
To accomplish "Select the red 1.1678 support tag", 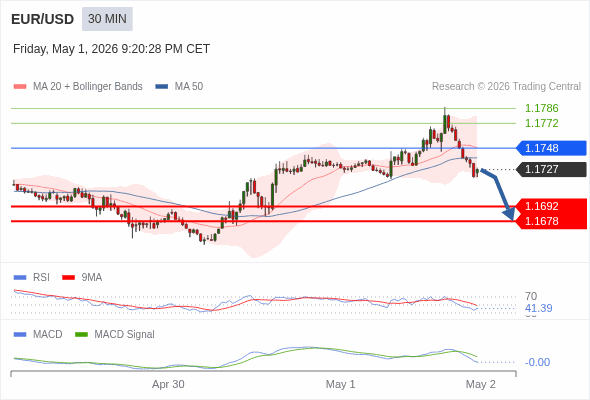I will coord(551,221).
